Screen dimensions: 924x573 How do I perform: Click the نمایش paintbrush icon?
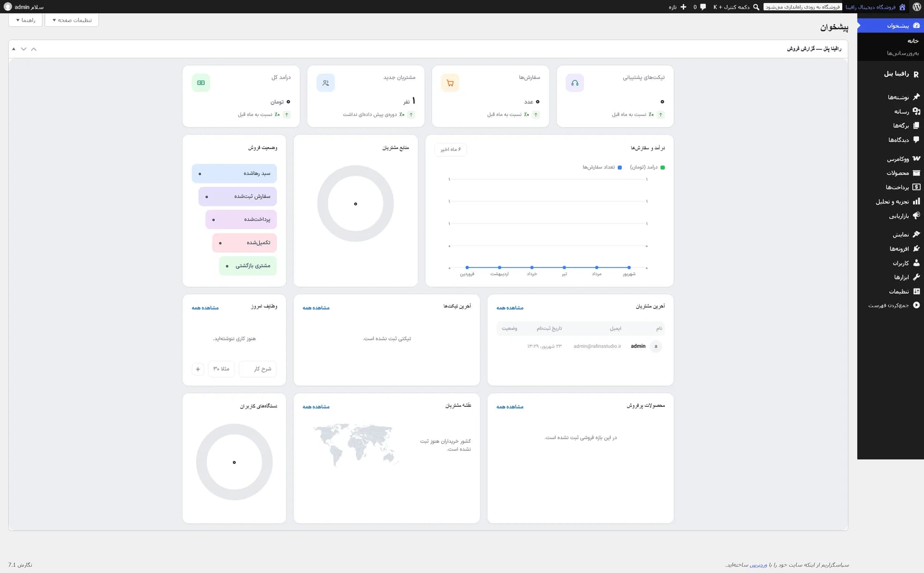[917, 235]
